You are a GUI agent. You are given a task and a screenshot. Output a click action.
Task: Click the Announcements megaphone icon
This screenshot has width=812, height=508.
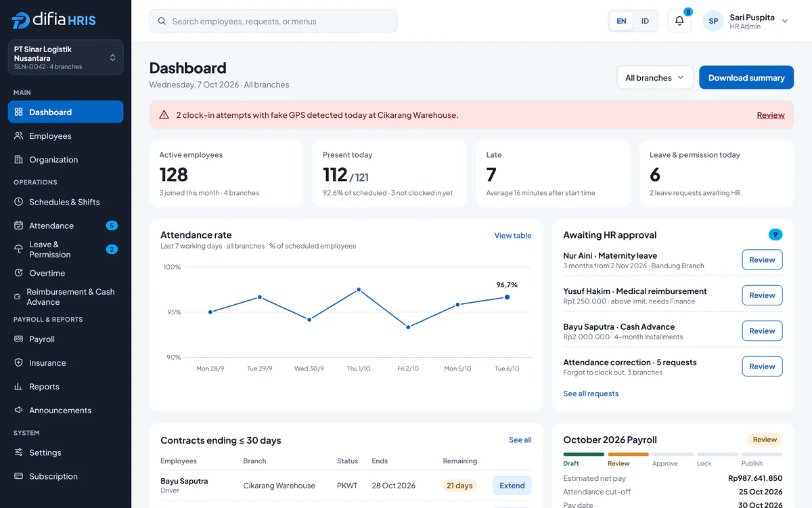19,410
